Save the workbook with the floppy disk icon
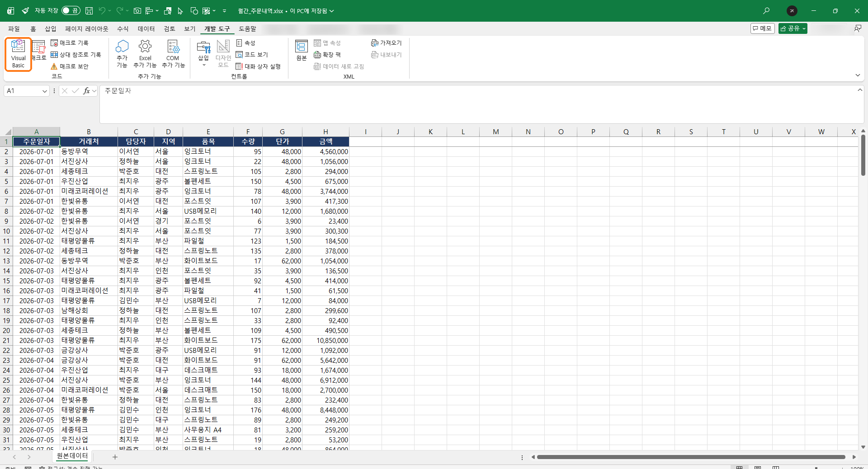The height and width of the screenshot is (469, 868). pos(89,11)
